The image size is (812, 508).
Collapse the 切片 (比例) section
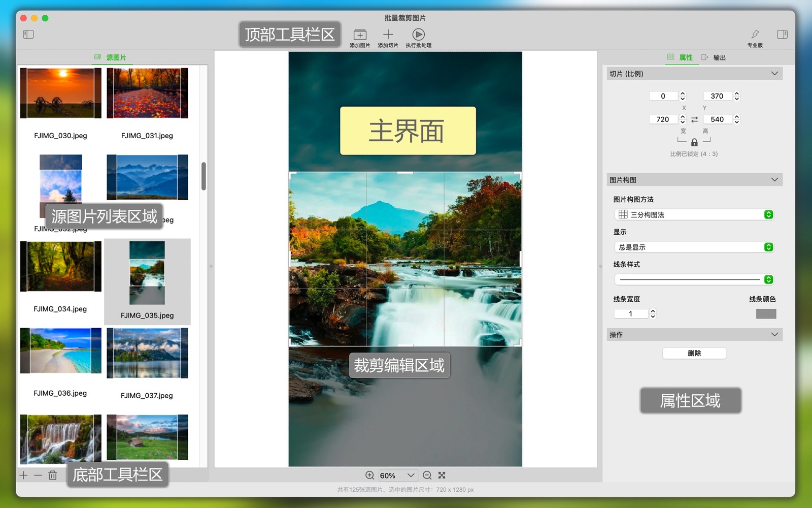pos(774,74)
